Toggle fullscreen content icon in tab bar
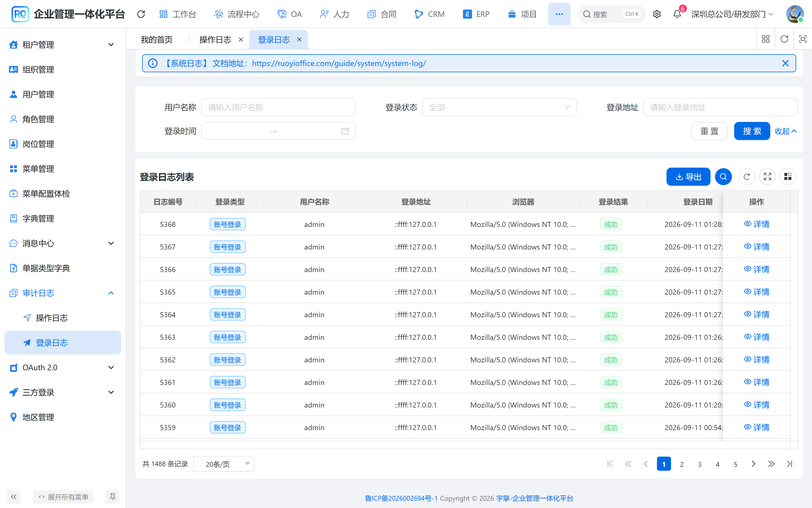Screen dimensions: 812x508 coord(803,39)
